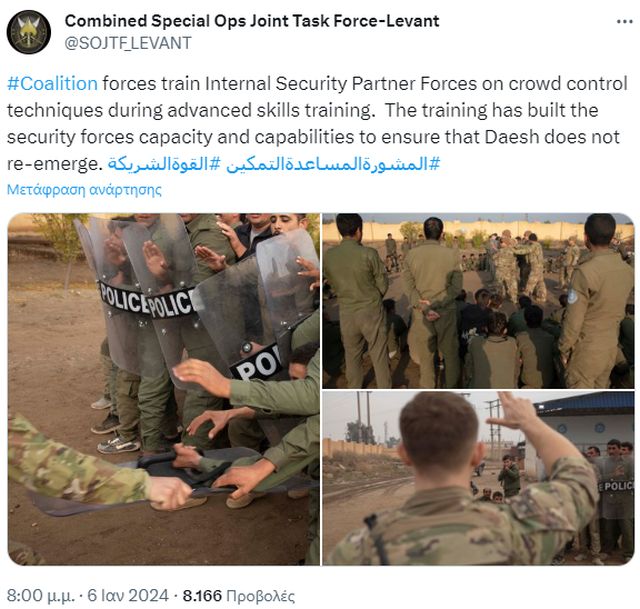Screen dimensions: 640x609
Task: Open the SOJTF Levant profile avatar
Action: click(29, 32)
